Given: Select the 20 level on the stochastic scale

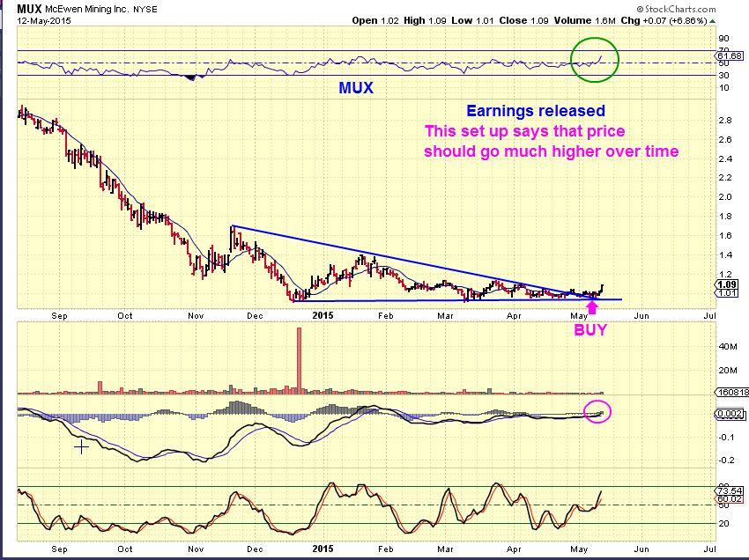Looking at the screenshot, I should pyautogui.click(x=724, y=523).
